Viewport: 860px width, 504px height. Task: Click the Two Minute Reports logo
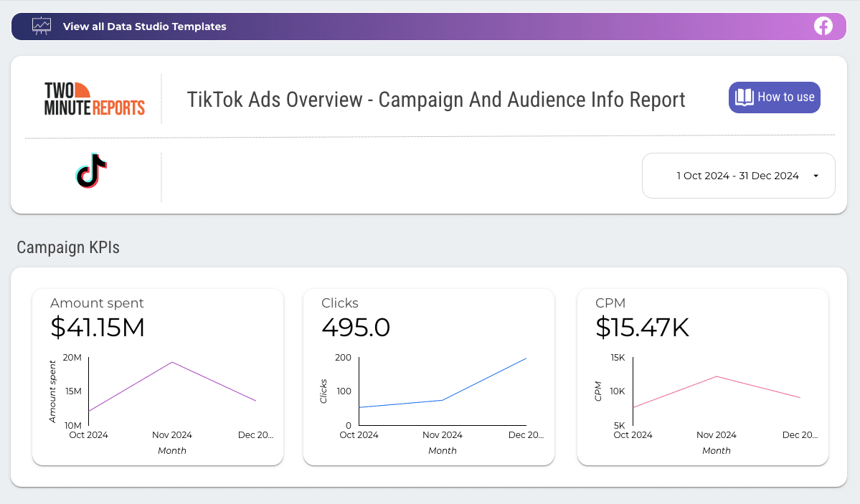coord(93,98)
